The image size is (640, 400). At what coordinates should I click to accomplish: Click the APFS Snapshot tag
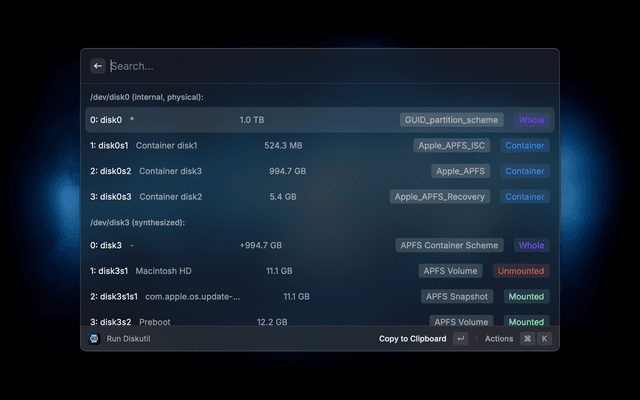[x=457, y=297]
